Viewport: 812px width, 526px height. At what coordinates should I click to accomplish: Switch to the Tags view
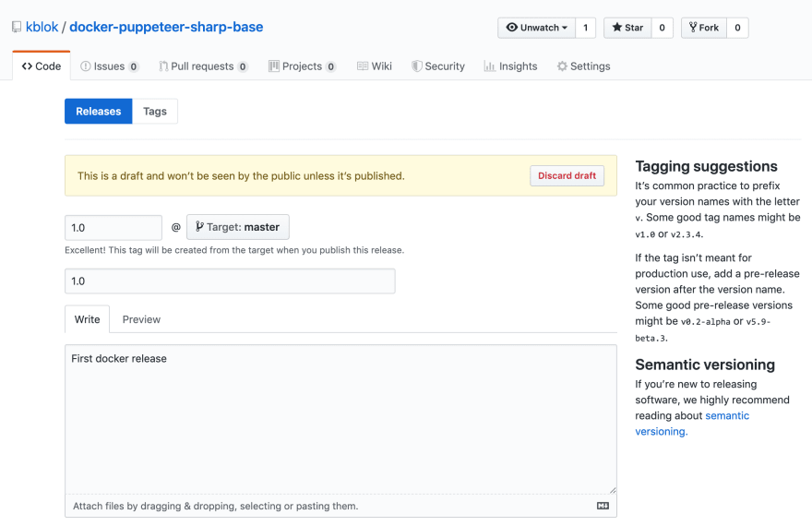pyautogui.click(x=155, y=112)
